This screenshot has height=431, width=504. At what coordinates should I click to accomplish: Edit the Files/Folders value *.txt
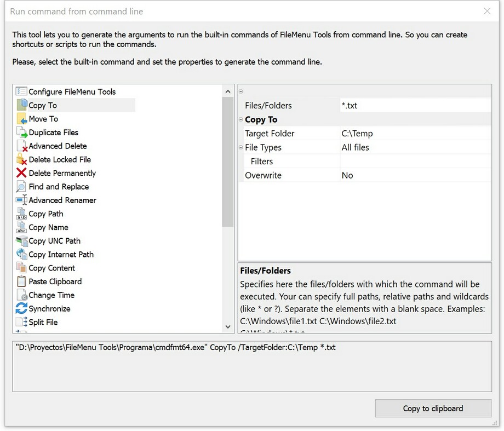415,105
